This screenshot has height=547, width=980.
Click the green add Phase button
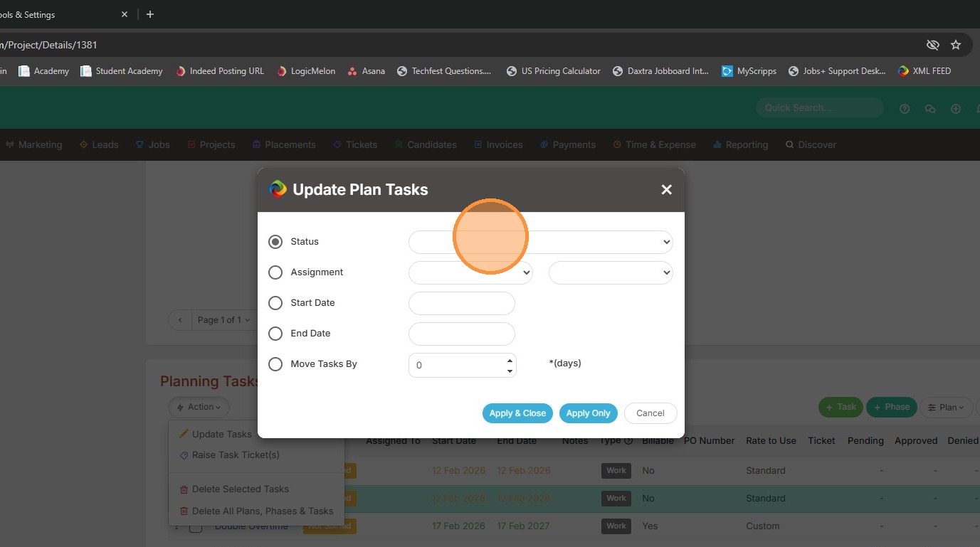[x=891, y=407]
